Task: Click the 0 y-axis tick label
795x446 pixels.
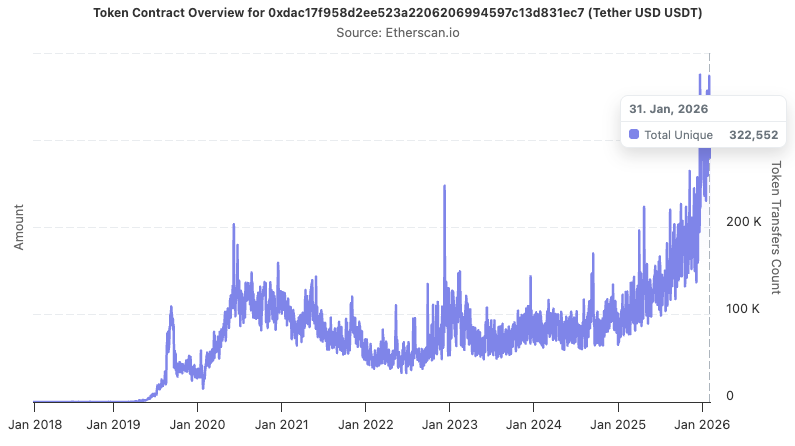Action: click(x=730, y=395)
